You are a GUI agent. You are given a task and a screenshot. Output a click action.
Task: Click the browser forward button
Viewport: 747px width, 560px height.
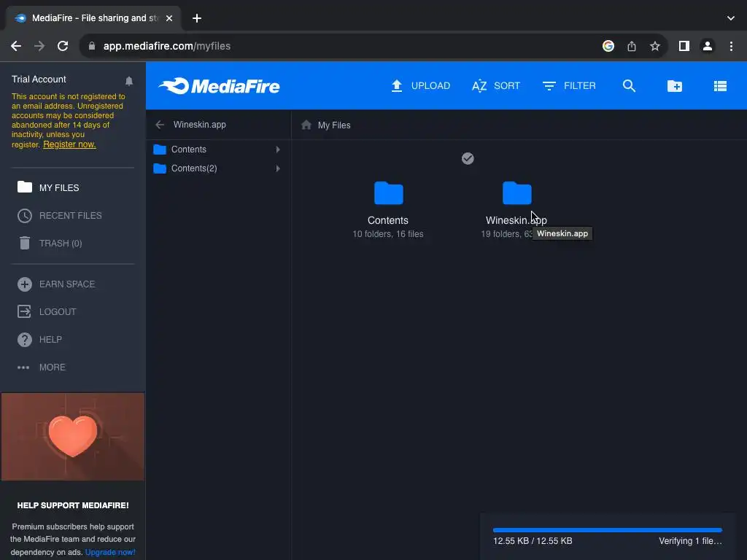click(x=39, y=46)
